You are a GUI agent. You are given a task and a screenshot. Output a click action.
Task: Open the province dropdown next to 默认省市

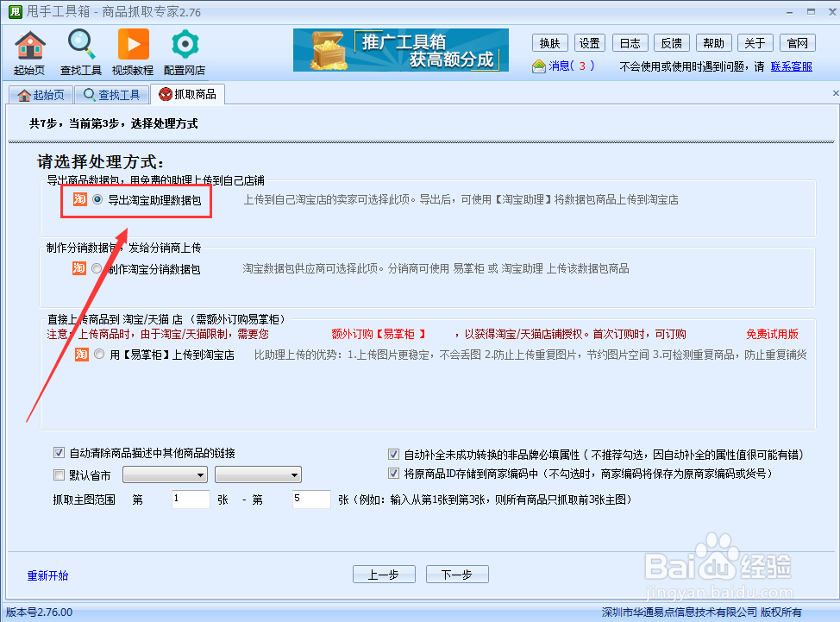(165, 474)
